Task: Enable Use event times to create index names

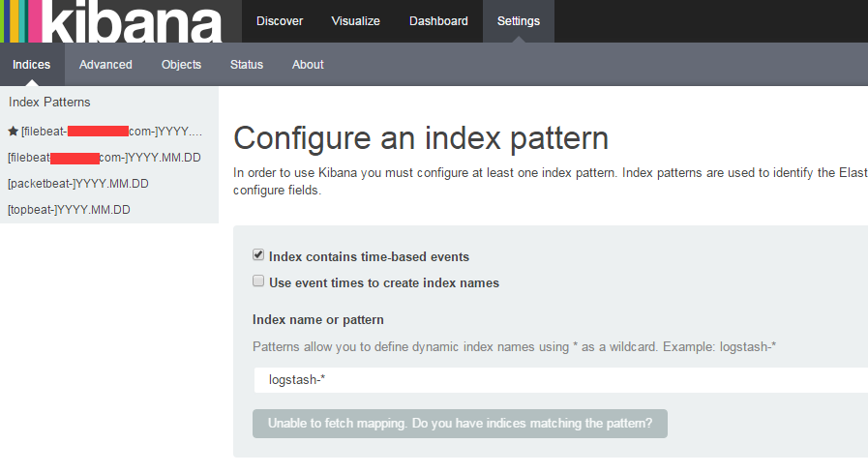Action: tap(258, 281)
